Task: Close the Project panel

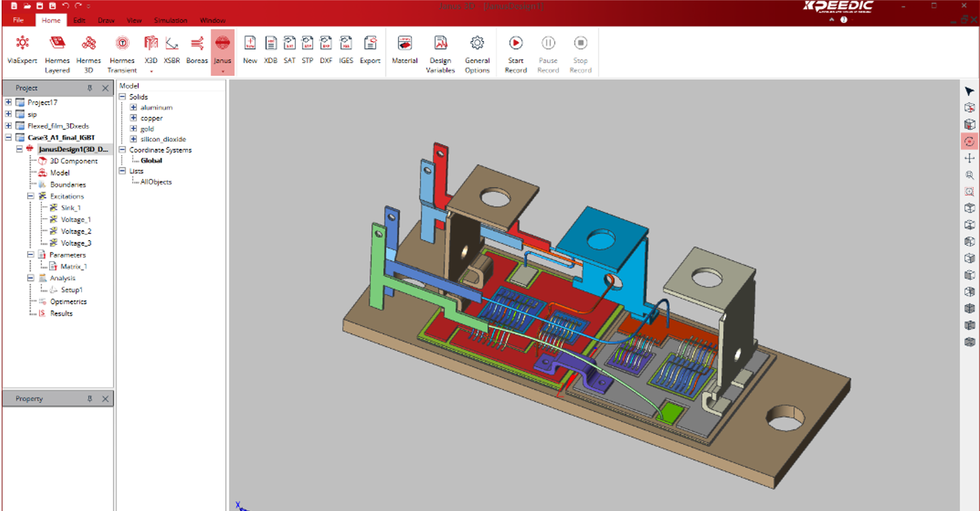Action: pos(105,88)
